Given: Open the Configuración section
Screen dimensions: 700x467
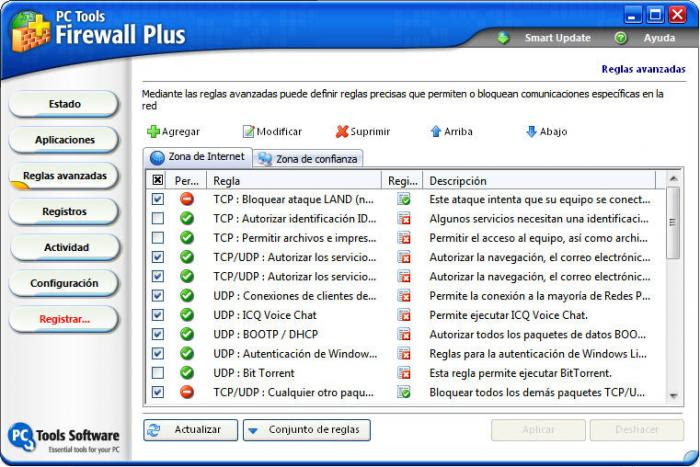Looking at the screenshot, I should pyautogui.click(x=64, y=283).
